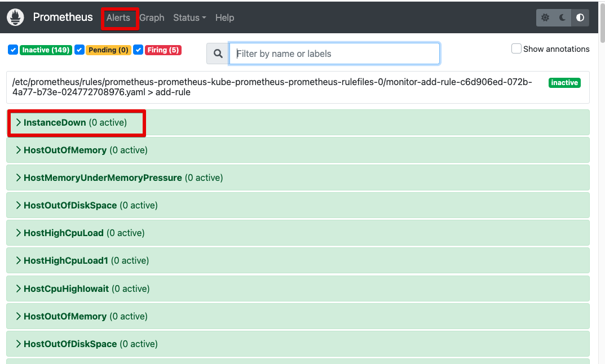The height and width of the screenshot is (364, 605).
Task: Click the magnifier search icon
Action: point(218,54)
